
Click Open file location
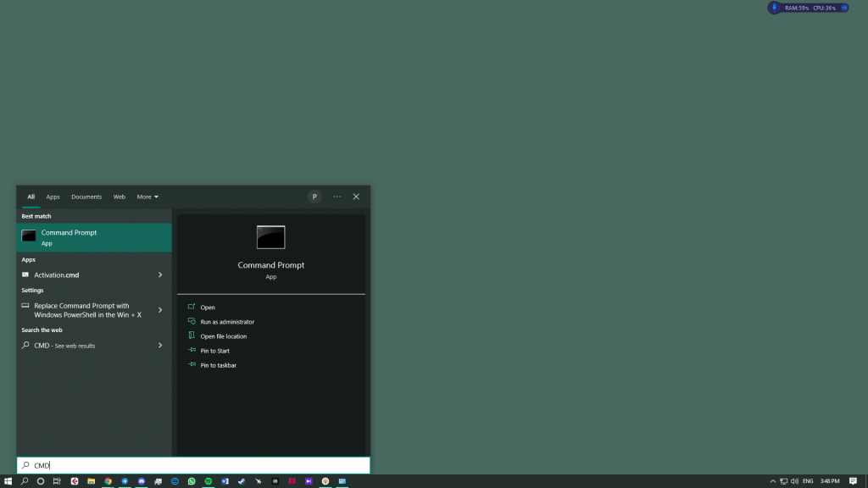click(x=222, y=335)
